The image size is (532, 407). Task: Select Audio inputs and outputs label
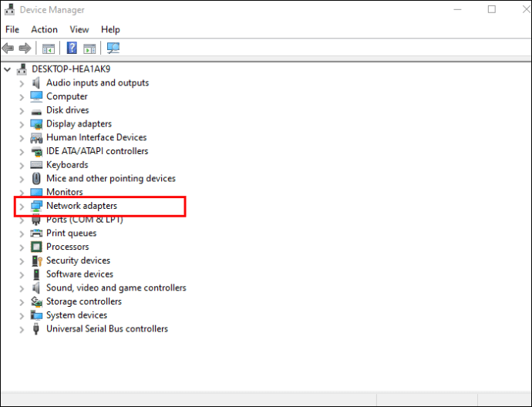coord(98,82)
